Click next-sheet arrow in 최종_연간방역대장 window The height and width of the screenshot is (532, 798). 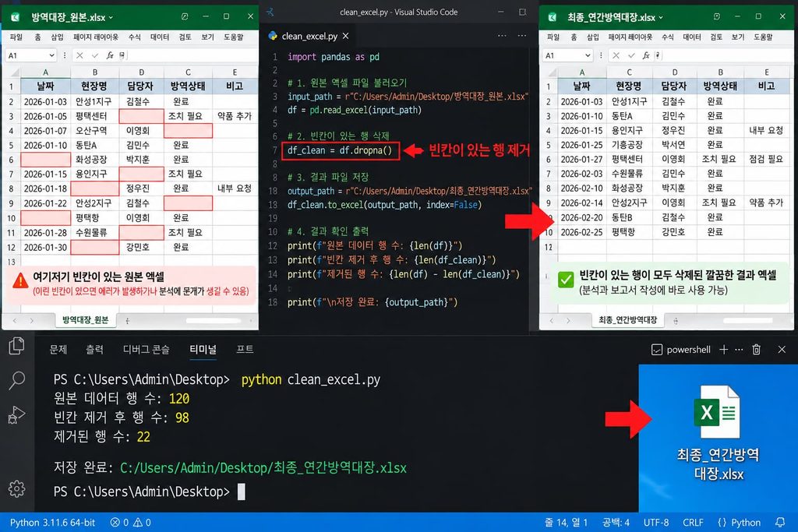[568, 320]
